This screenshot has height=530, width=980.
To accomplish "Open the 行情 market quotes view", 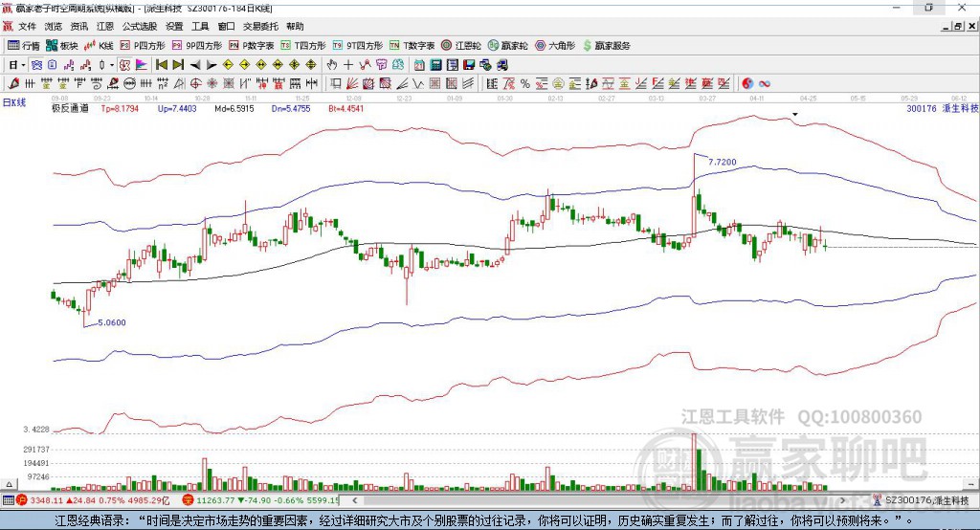I will click(23, 46).
